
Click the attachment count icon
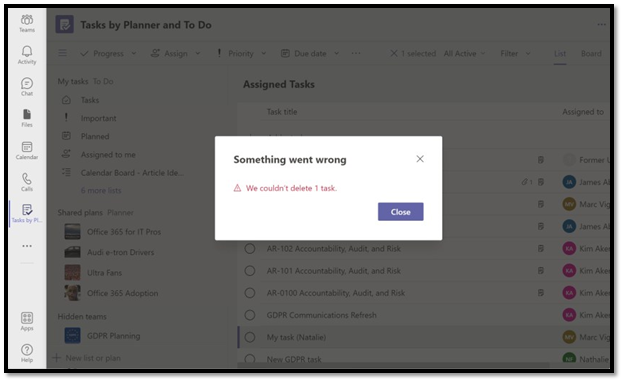(x=527, y=182)
